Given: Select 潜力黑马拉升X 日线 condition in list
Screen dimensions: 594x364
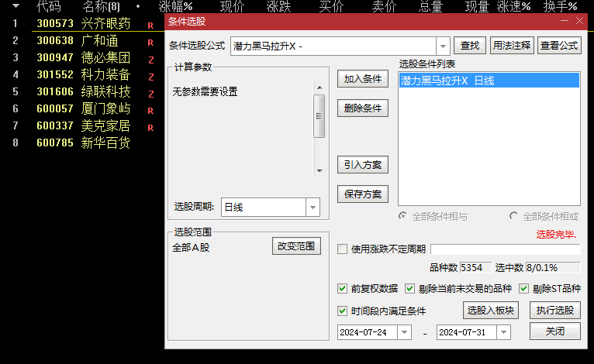Looking at the screenshot, I should click(489, 81).
